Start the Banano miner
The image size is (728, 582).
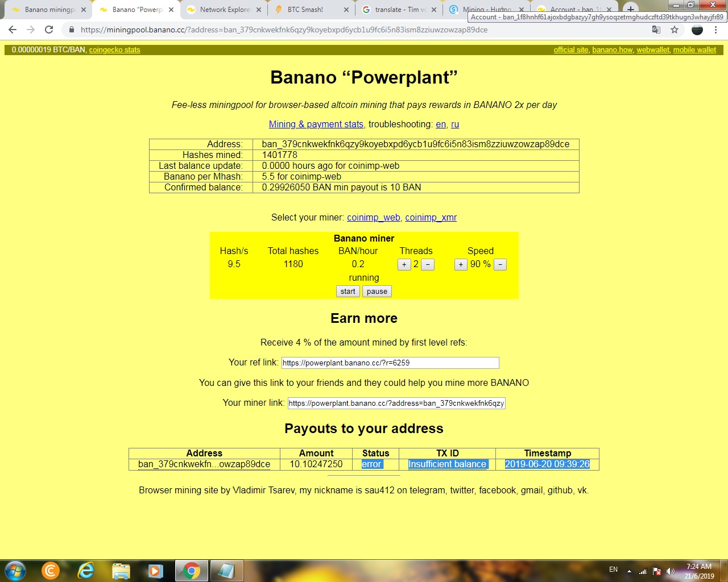point(348,292)
